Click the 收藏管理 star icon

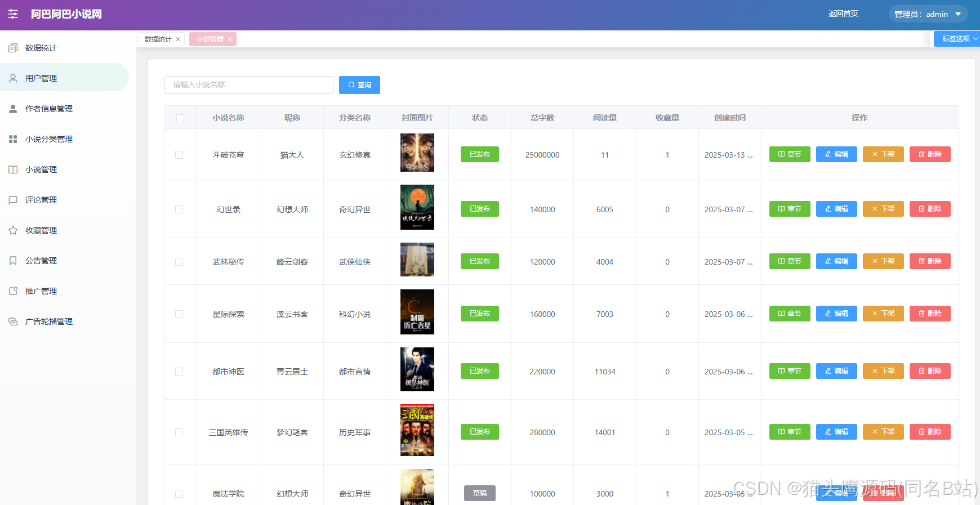[x=13, y=230]
